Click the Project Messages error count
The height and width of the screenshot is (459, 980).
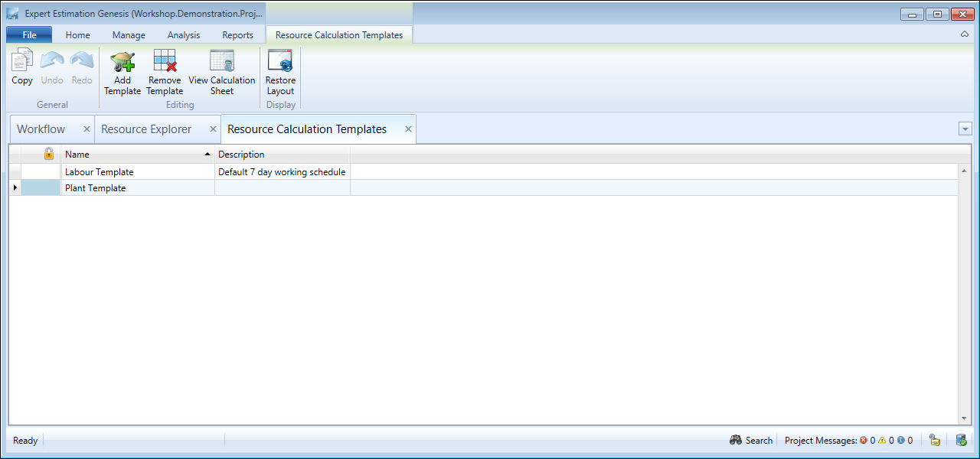point(867,441)
